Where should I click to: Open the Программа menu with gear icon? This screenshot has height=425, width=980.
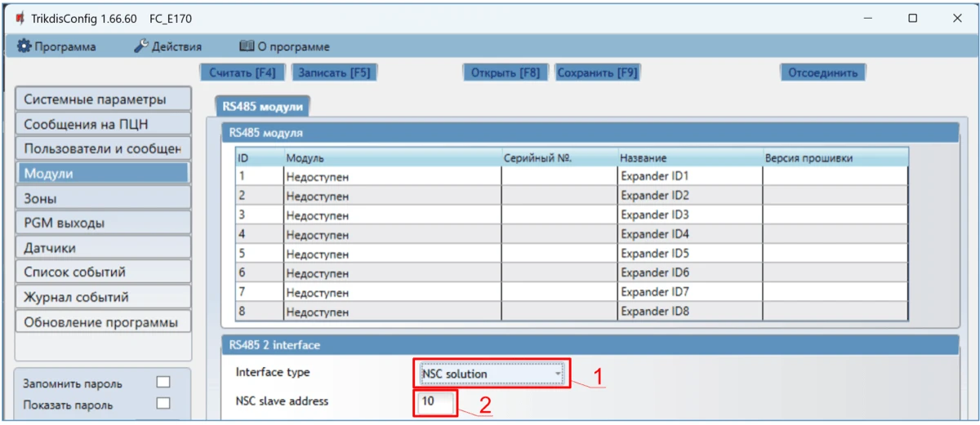point(56,46)
